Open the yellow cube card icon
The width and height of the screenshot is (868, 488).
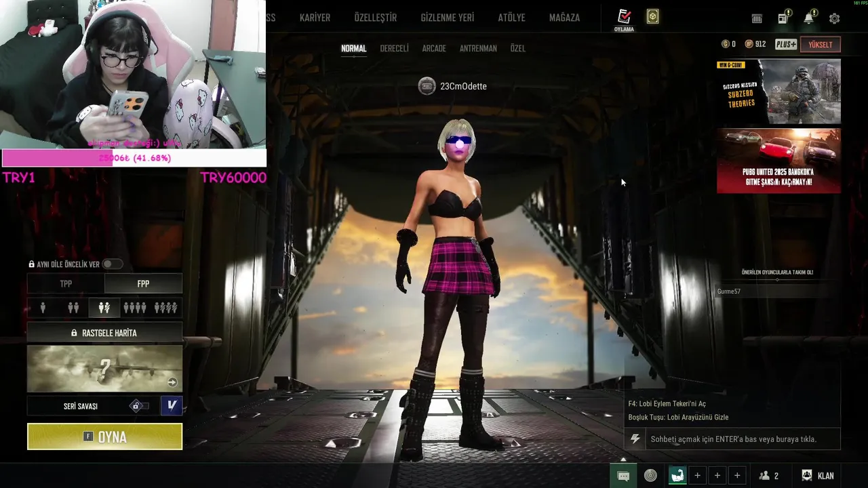[x=652, y=17]
